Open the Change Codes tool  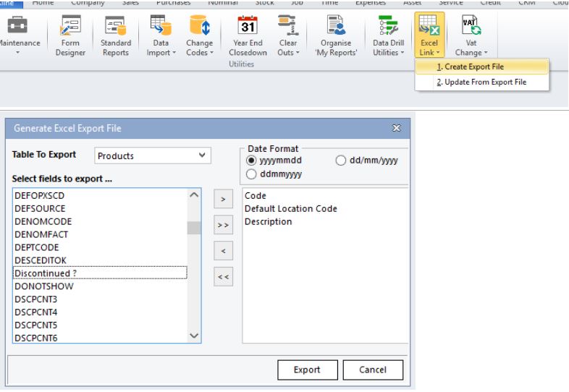[199, 35]
